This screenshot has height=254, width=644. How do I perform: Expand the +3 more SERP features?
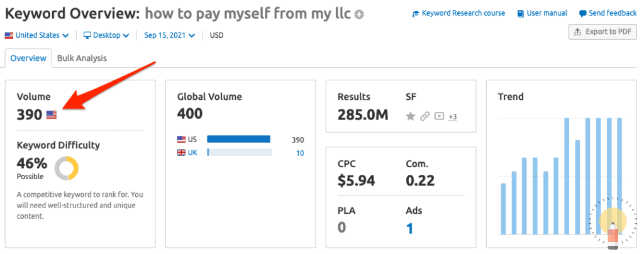click(x=453, y=116)
